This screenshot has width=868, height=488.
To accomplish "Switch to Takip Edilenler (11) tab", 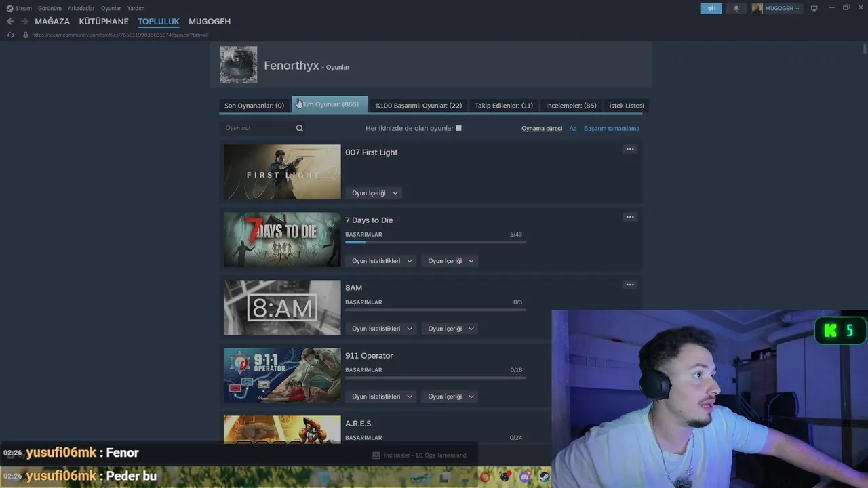I will (x=504, y=106).
